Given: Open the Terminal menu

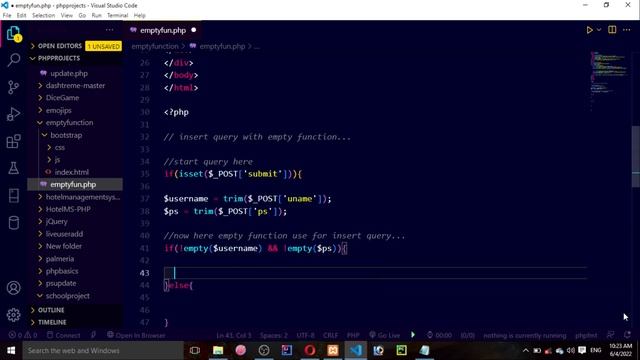Looking at the screenshot, I should 118,15.
